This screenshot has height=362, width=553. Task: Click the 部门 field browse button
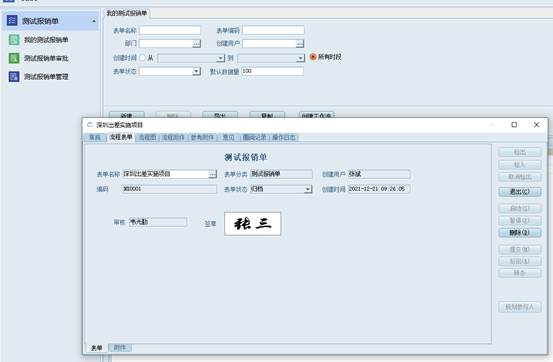[x=196, y=43]
